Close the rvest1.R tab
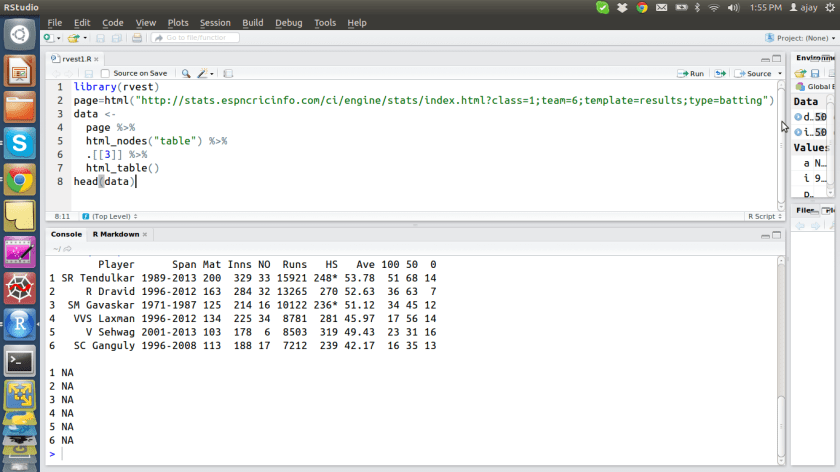This screenshot has height=472, width=840. click(96, 59)
